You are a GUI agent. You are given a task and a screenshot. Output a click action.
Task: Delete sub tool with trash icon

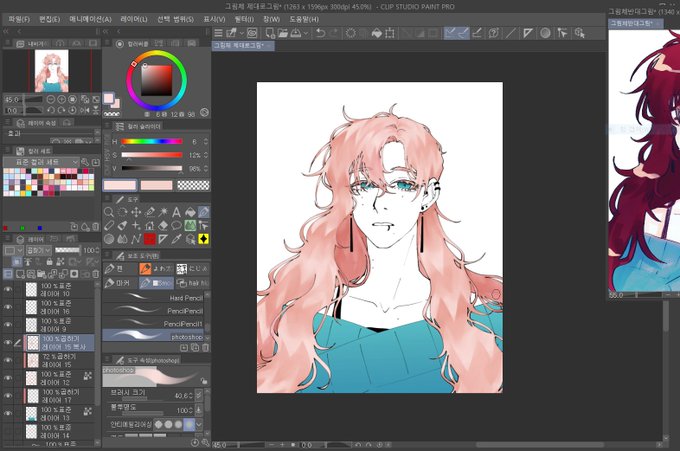point(206,348)
